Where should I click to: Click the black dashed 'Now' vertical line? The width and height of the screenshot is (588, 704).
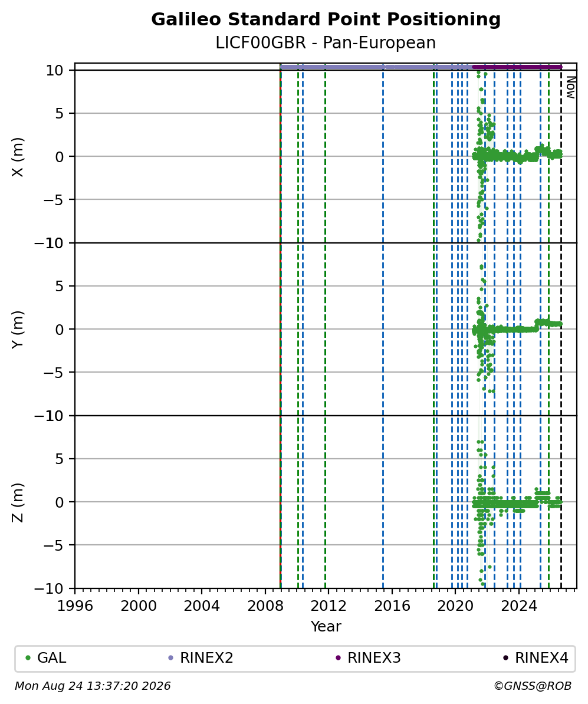coord(561,329)
